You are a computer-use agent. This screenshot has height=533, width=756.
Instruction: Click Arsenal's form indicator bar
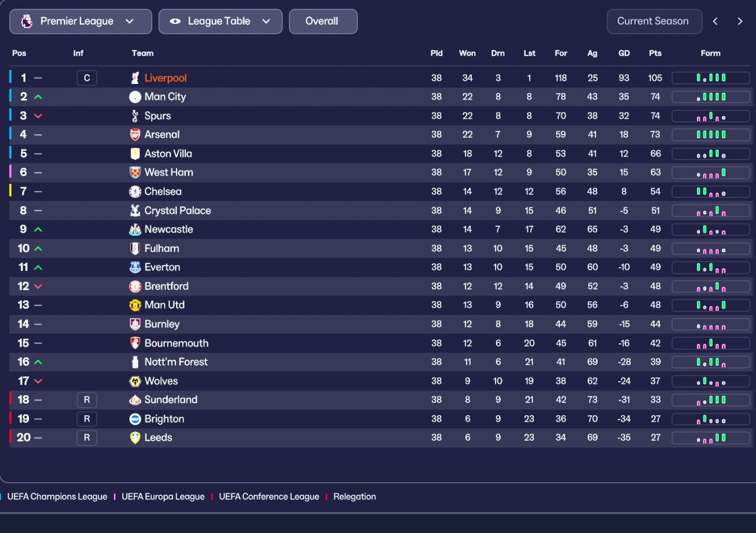pos(711,135)
